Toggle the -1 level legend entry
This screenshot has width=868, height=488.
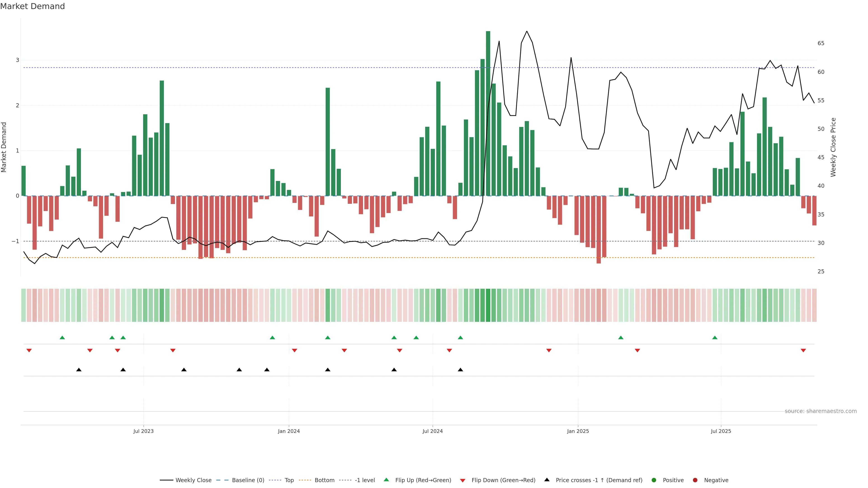[365, 480]
